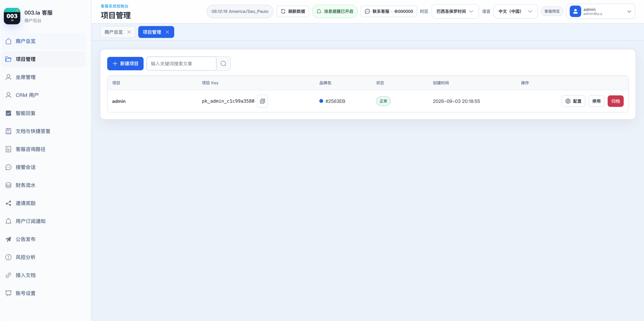Click the 08:12:19 America/Sao_Paulo clock pill
This screenshot has height=321, width=644.
tap(240, 11)
